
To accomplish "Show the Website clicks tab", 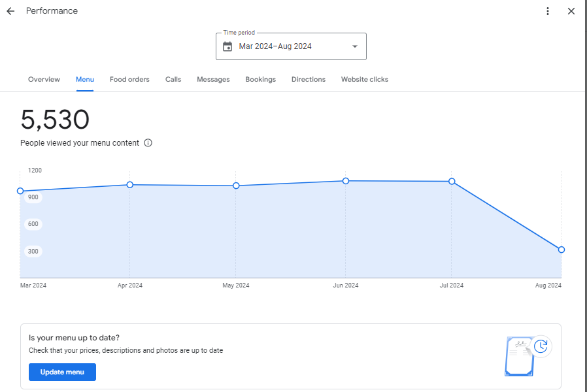I will pos(364,80).
